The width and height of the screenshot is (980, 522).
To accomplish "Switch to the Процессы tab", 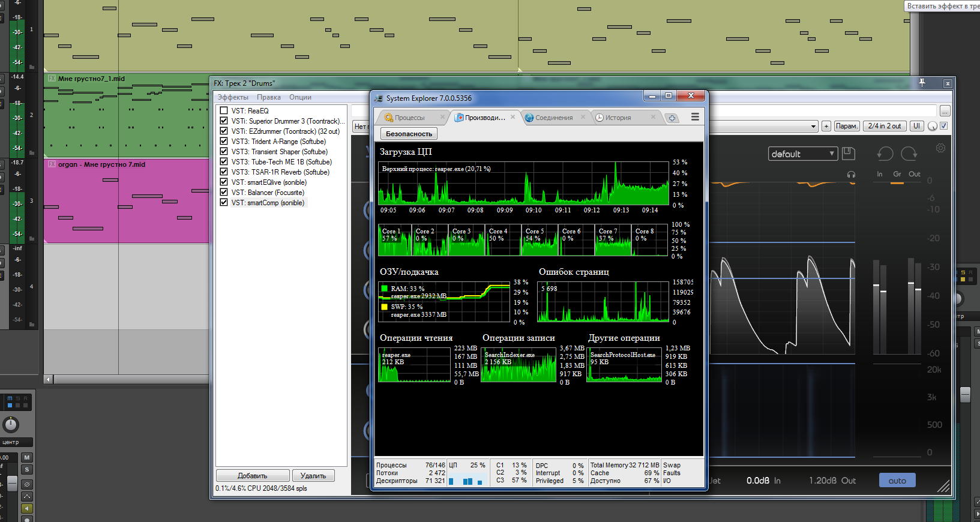I will pos(410,118).
